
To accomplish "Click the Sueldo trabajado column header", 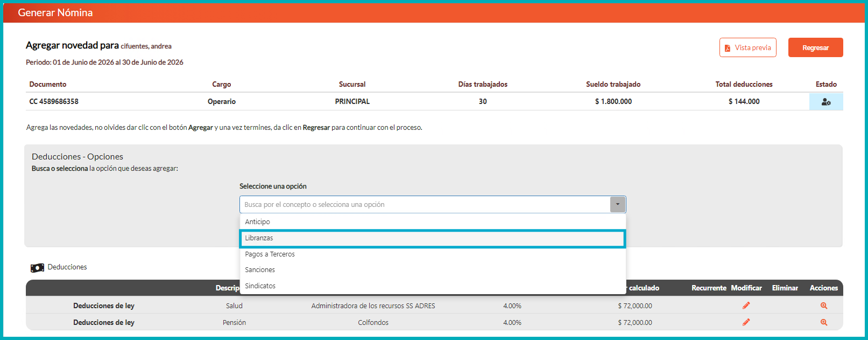I will pos(613,84).
